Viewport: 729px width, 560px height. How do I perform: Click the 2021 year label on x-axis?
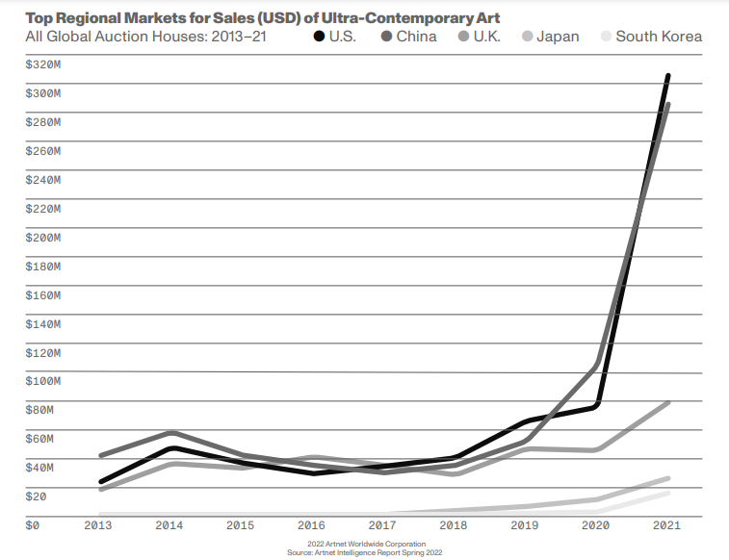(x=667, y=526)
